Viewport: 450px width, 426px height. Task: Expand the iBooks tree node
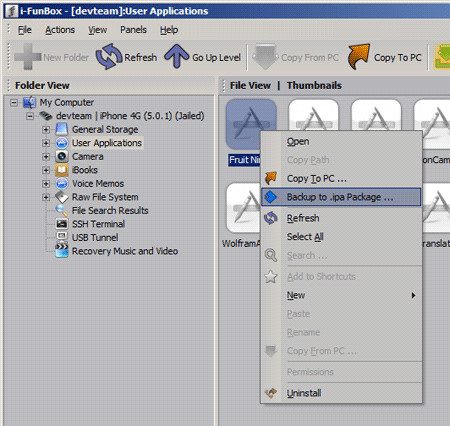[x=46, y=170]
